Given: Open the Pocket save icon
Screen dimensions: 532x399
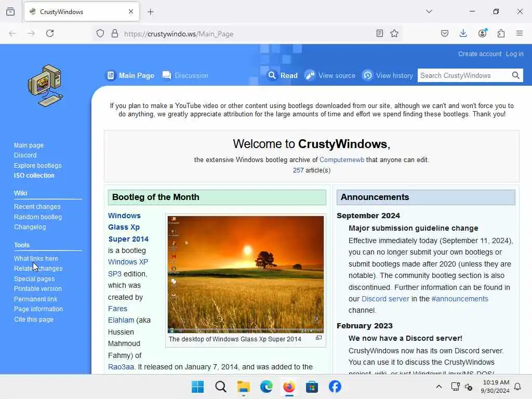Looking at the screenshot, I should (445, 33).
